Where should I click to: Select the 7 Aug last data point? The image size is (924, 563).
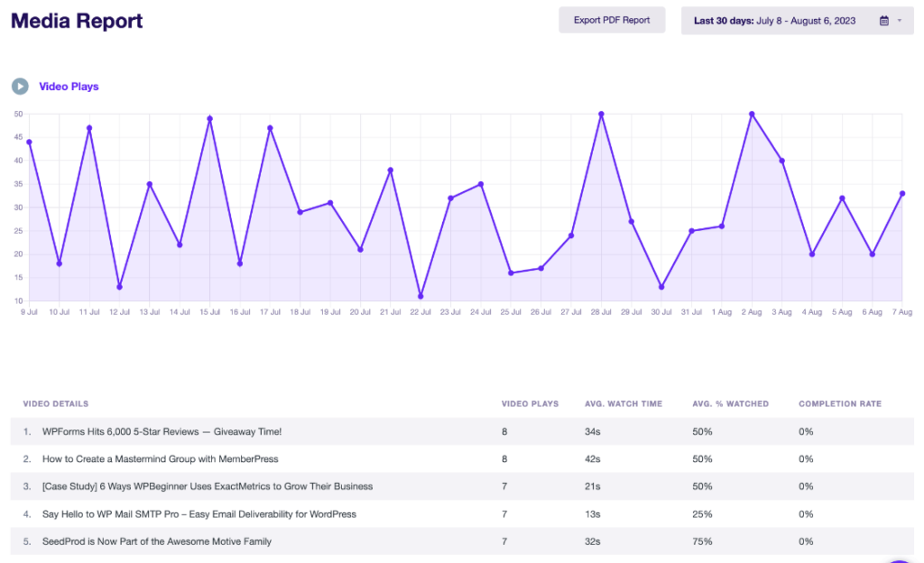point(902,193)
